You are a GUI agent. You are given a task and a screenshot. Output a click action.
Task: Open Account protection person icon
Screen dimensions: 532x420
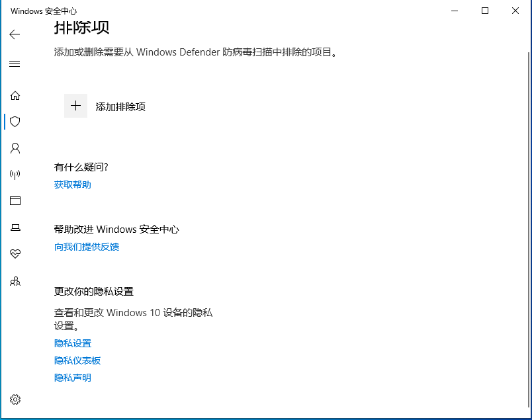(x=15, y=148)
